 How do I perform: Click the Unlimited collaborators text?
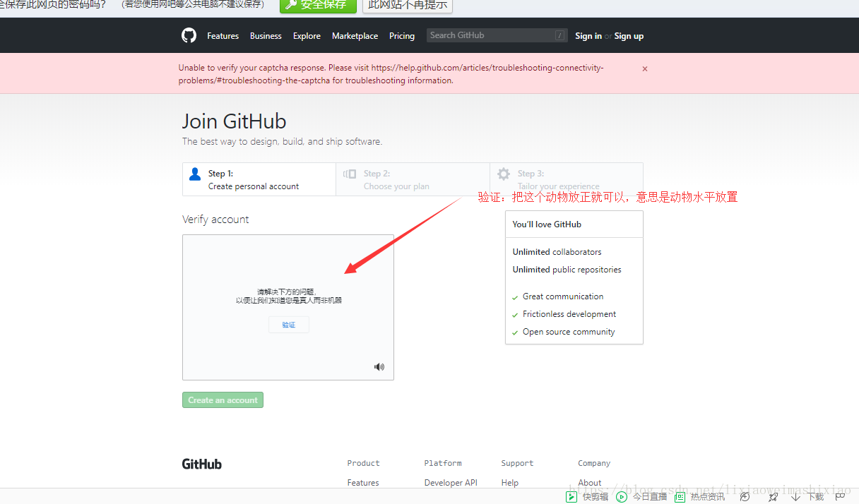(557, 252)
